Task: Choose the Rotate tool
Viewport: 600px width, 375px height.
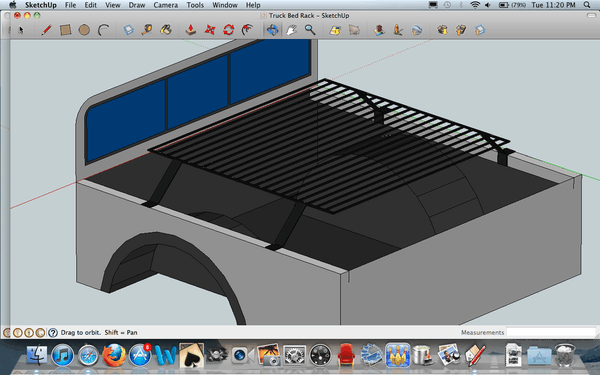Action: click(228, 30)
